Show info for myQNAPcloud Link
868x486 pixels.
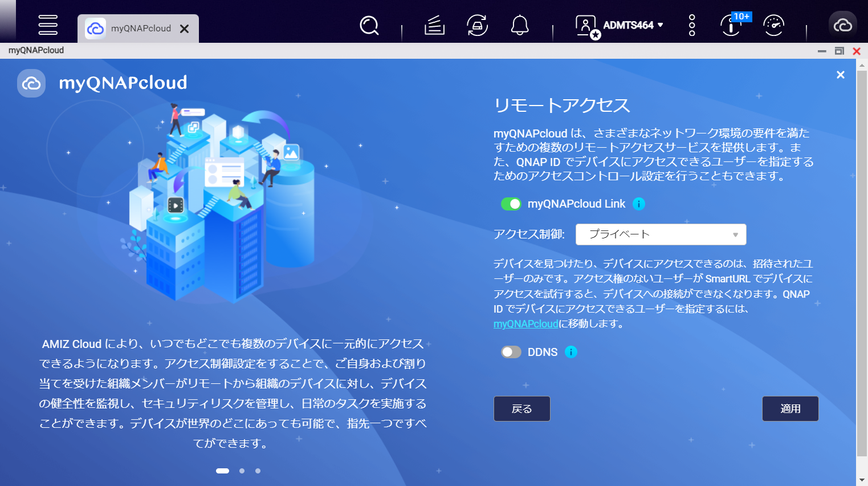coord(639,204)
